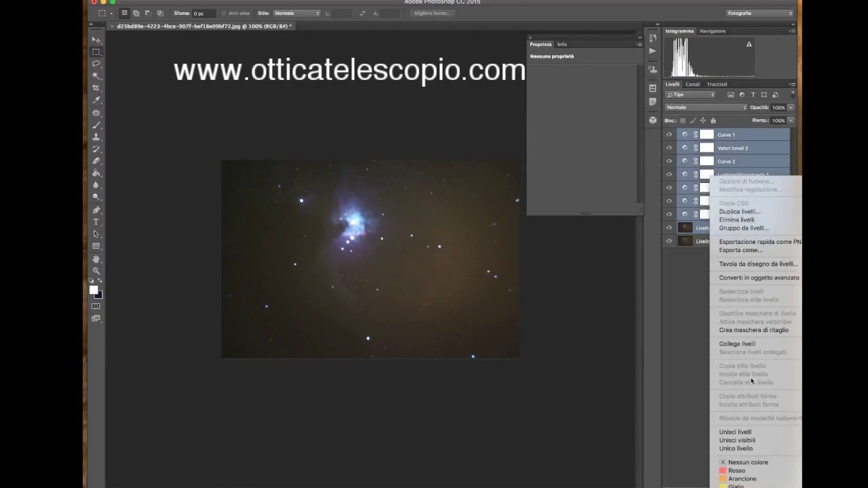
Task: Select the Paint Bucket tool
Action: (96, 173)
